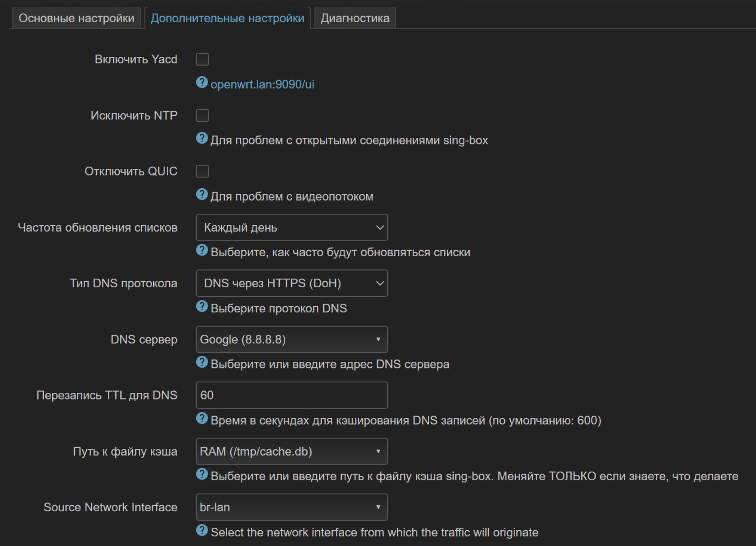This screenshot has height=546, width=756.
Task: Click the Перезапись TTL для DNS input field
Action: 292,395
